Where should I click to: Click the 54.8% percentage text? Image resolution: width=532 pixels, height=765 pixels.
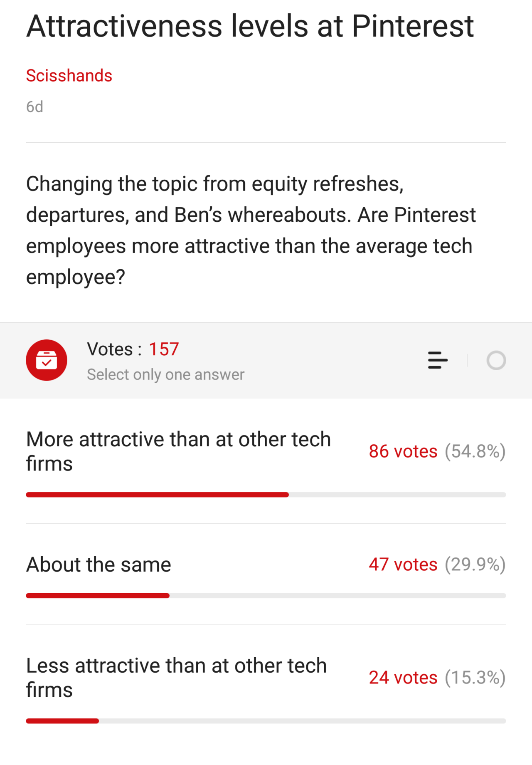tap(475, 451)
